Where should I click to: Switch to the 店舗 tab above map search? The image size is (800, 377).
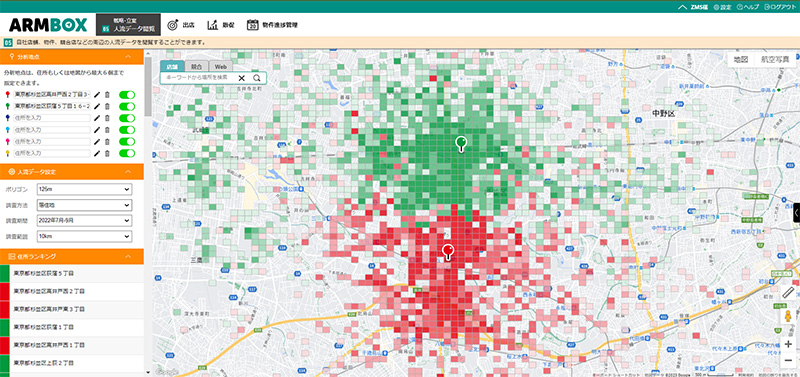coord(172,66)
